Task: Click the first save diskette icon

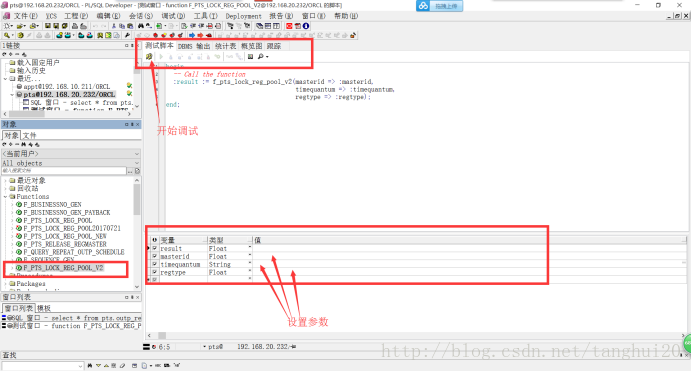Action: [48, 26]
